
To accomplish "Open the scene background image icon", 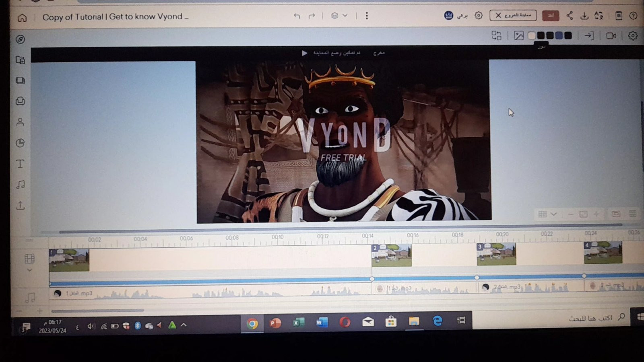I will click(x=519, y=35).
